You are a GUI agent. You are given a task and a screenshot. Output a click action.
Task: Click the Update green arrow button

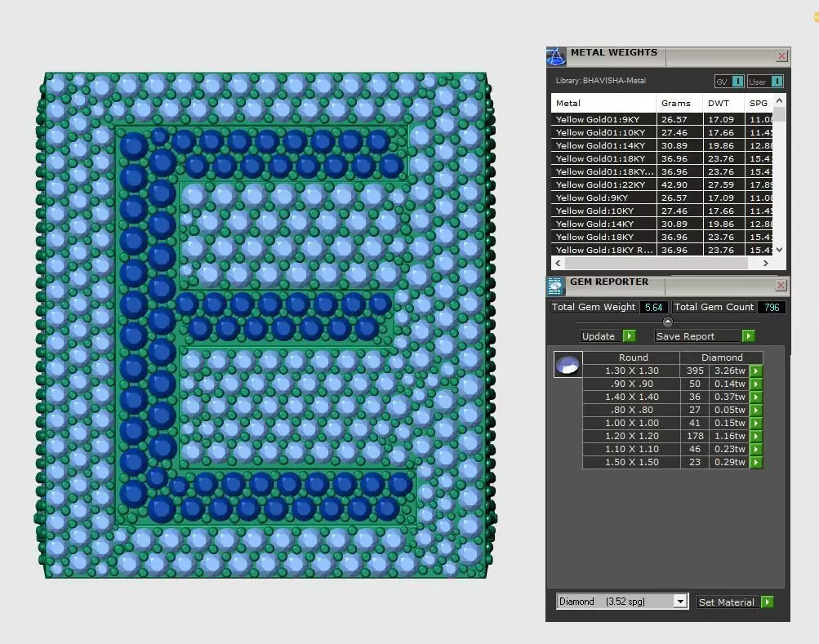pyautogui.click(x=630, y=335)
